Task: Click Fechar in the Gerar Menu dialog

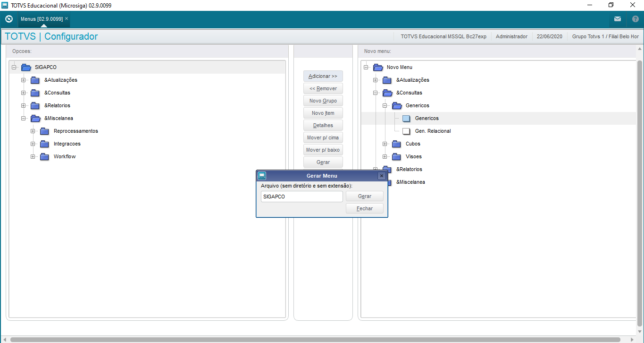Action: click(x=365, y=208)
